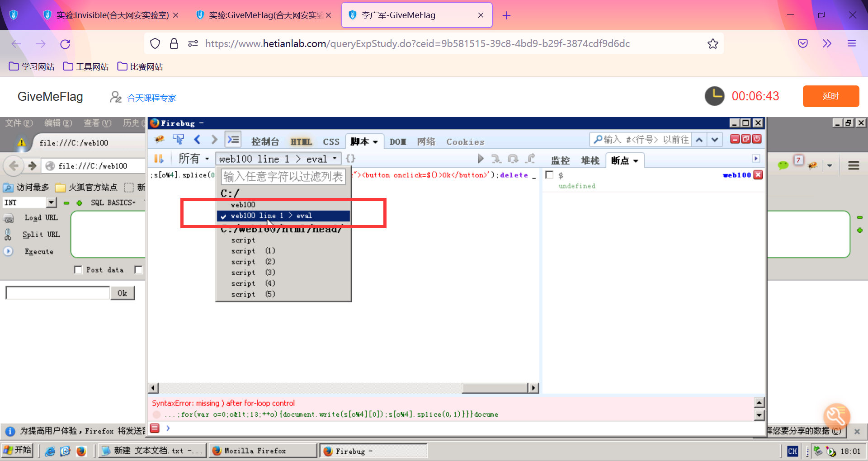Expand the 所有 script filter dropdown
This screenshot has width=868, height=461.
point(194,159)
